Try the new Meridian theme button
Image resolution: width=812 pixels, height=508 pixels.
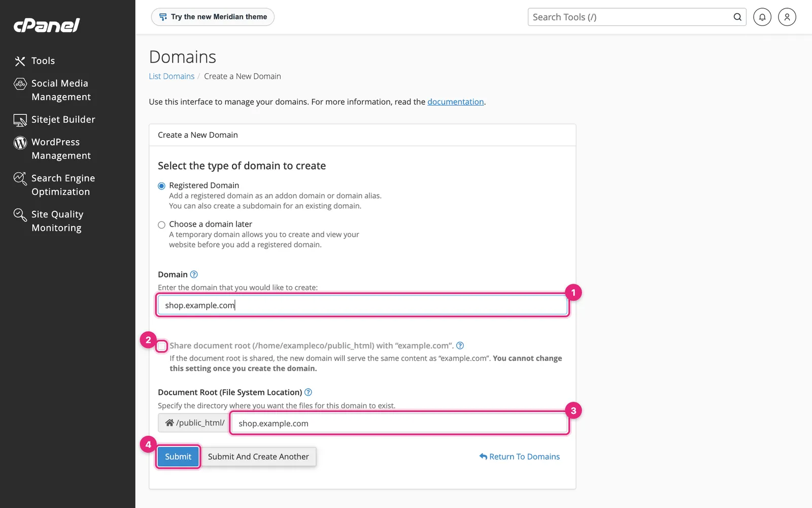tap(213, 17)
